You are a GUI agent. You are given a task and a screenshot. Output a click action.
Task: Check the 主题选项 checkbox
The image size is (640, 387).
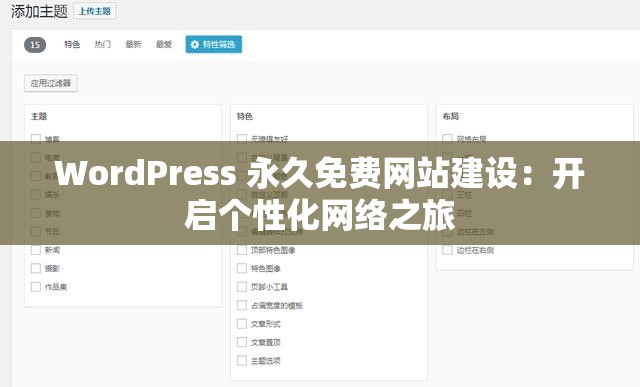coord(242,360)
